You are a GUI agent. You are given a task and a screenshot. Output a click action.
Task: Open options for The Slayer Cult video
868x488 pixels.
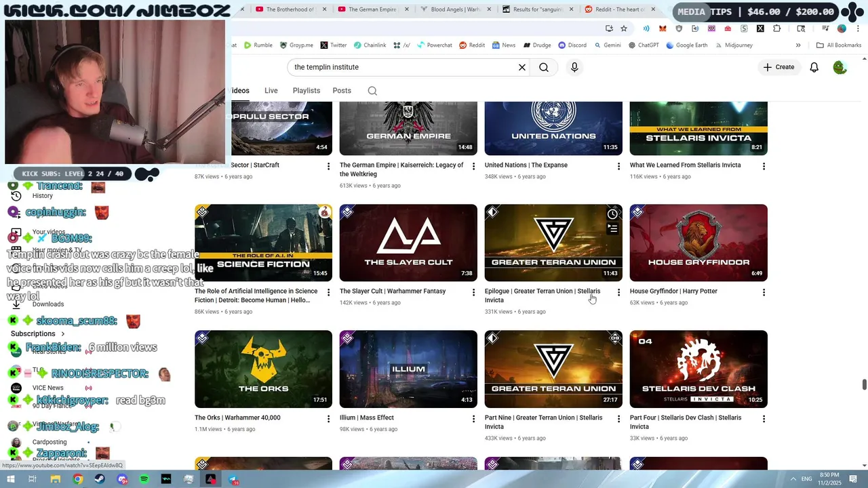473,293
